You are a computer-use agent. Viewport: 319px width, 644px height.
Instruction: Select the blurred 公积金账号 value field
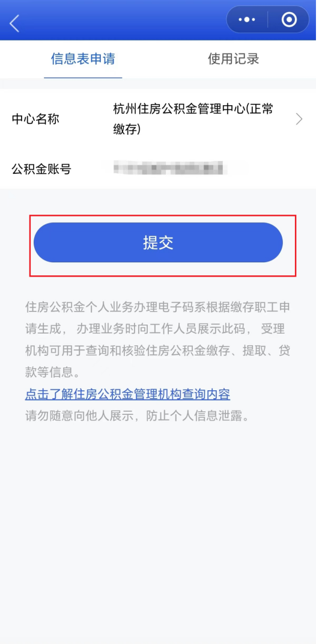point(171,168)
